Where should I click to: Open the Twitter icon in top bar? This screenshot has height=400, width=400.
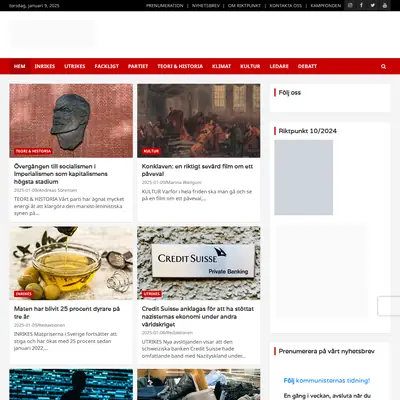[x=373, y=5]
